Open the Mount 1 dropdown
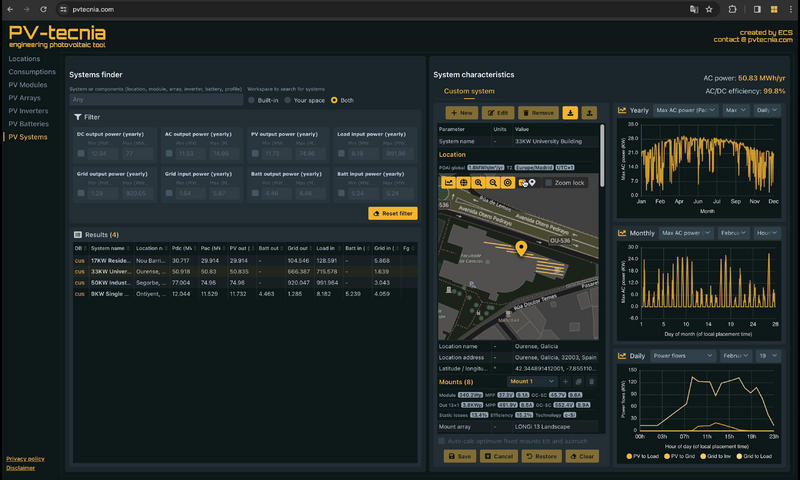This screenshot has width=800, height=480. [531, 382]
